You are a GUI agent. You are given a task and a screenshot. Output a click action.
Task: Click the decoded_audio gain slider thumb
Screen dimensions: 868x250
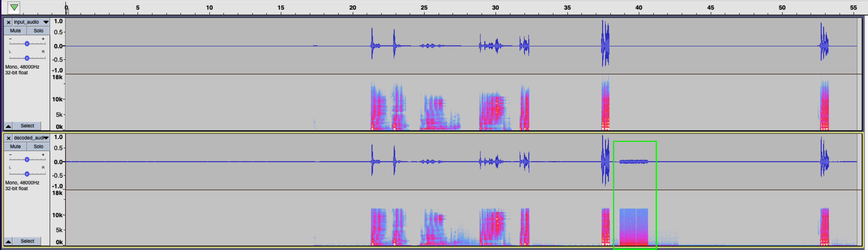pyautogui.click(x=27, y=159)
